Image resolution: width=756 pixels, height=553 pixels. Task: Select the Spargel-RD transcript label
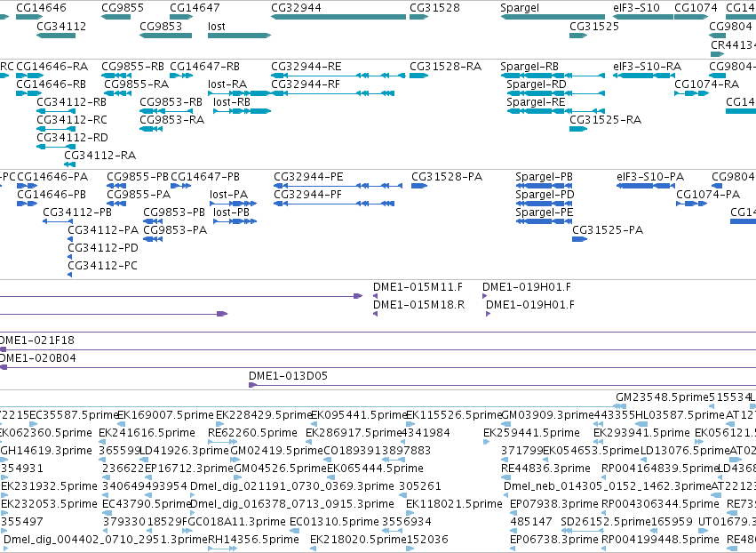pos(537,84)
